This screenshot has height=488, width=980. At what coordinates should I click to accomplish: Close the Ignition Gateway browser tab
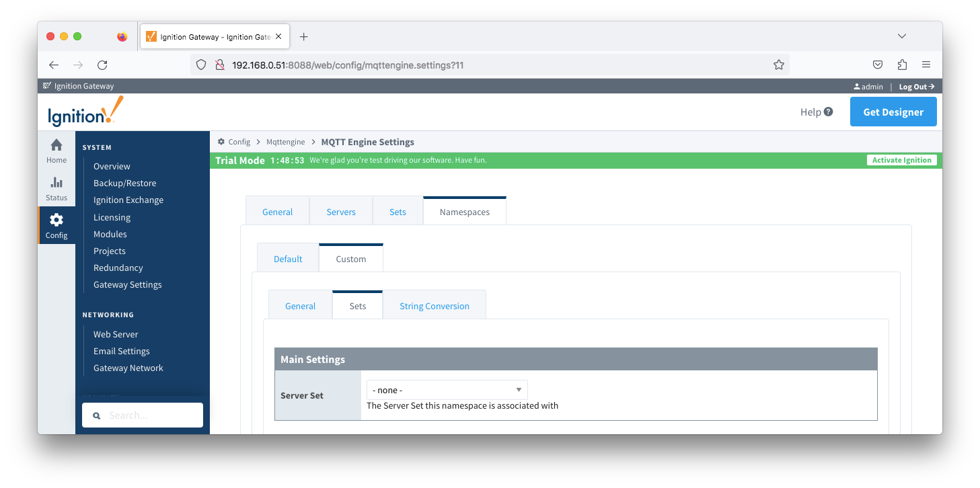(x=278, y=37)
